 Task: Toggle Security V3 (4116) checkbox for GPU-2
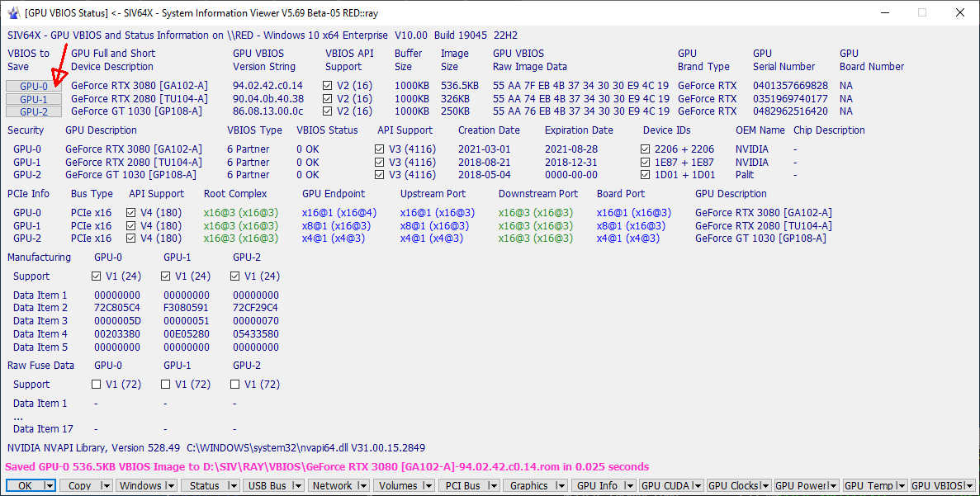click(x=380, y=175)
